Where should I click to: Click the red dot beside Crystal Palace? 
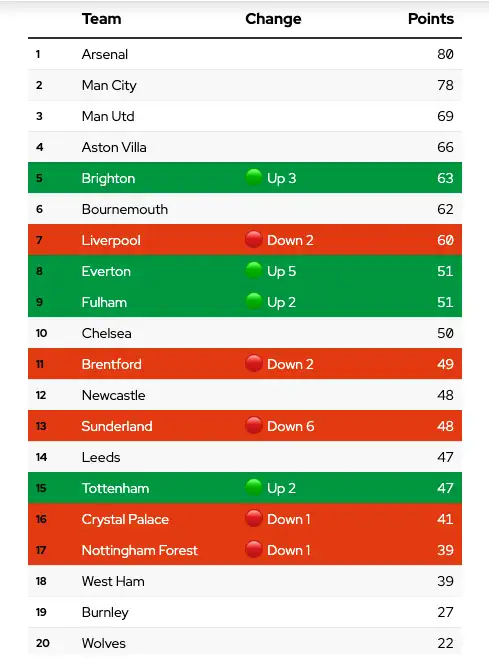point(254,518)
